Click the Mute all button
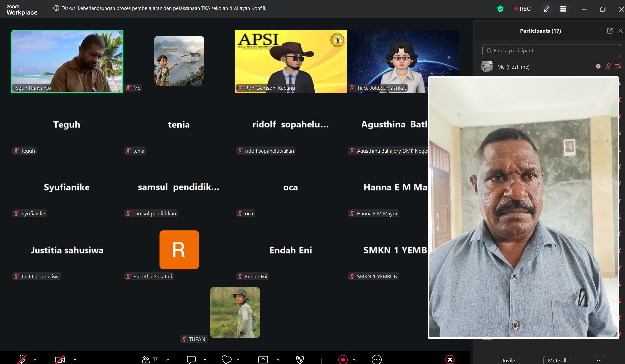The width and height of the screenshot is (625, 364). point(557,360)
